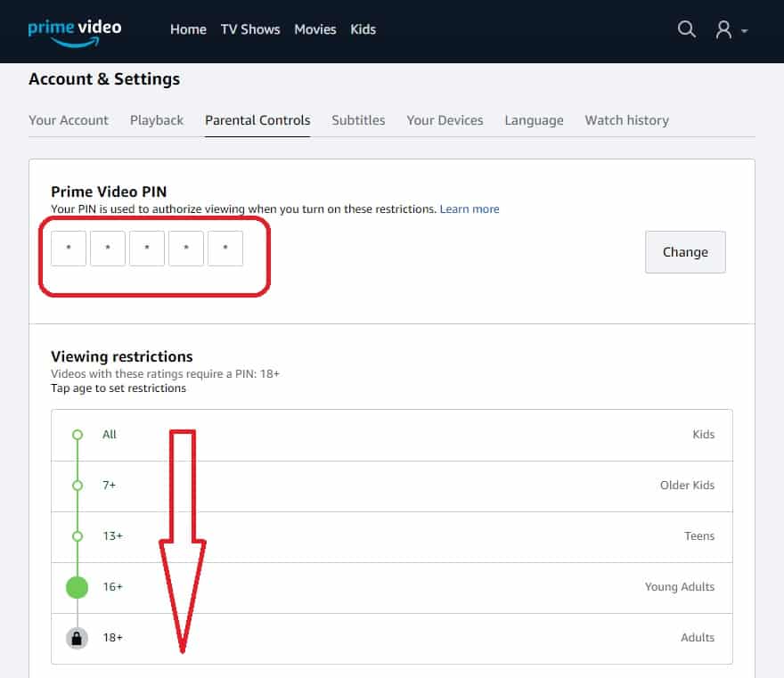Screen dimensions: 784x678
Task: Click the '16+' age label
Action: coord(112,587)
